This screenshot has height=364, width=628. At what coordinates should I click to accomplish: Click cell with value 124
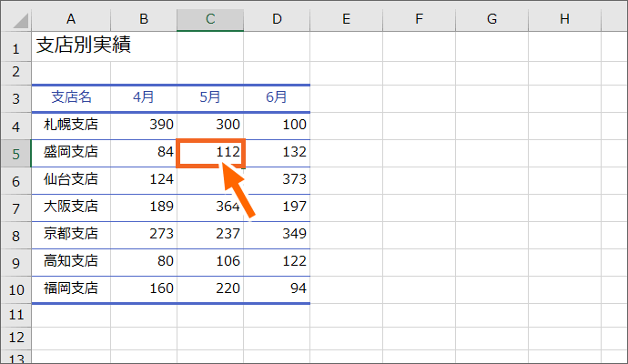click(144, 180)
